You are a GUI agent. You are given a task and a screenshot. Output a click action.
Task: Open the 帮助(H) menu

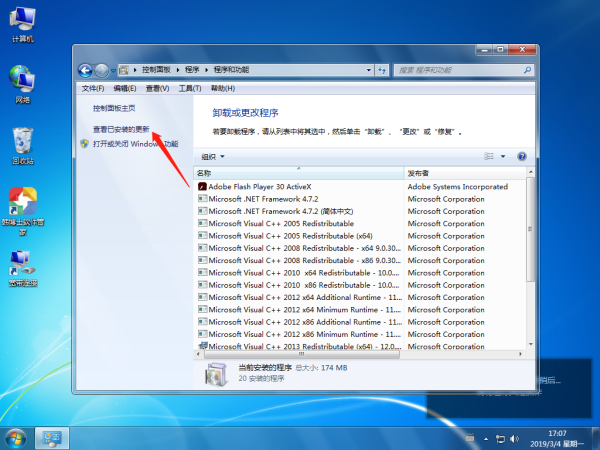[223, 88]
